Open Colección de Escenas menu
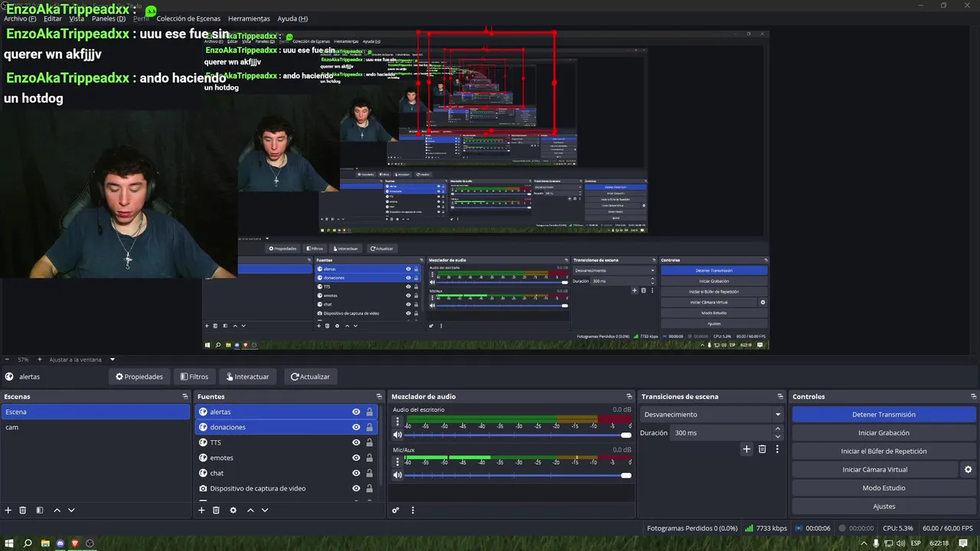This screenshot has width=980, height=551. click(x=188, y=18)
